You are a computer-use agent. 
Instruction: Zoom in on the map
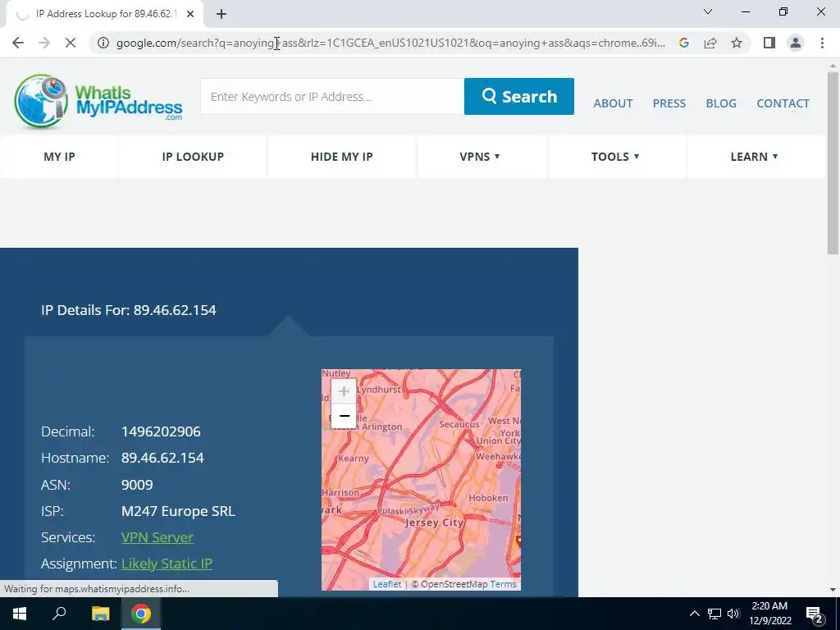click(344, 391)
